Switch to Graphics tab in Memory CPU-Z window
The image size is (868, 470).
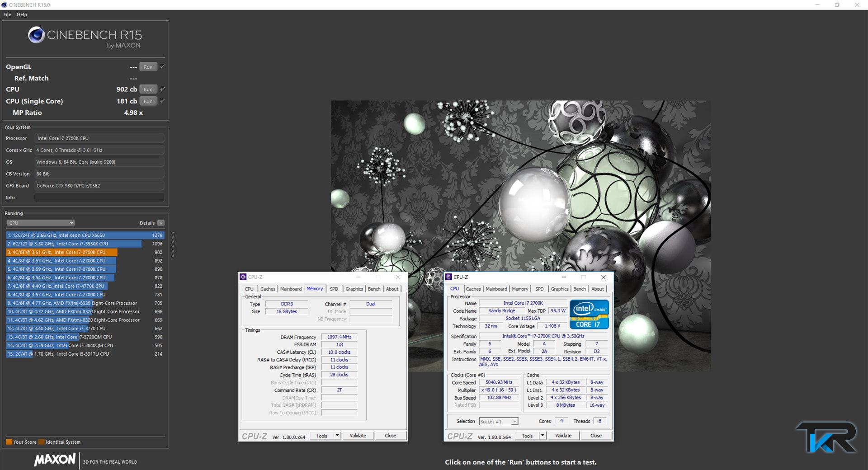pos(354,289)
